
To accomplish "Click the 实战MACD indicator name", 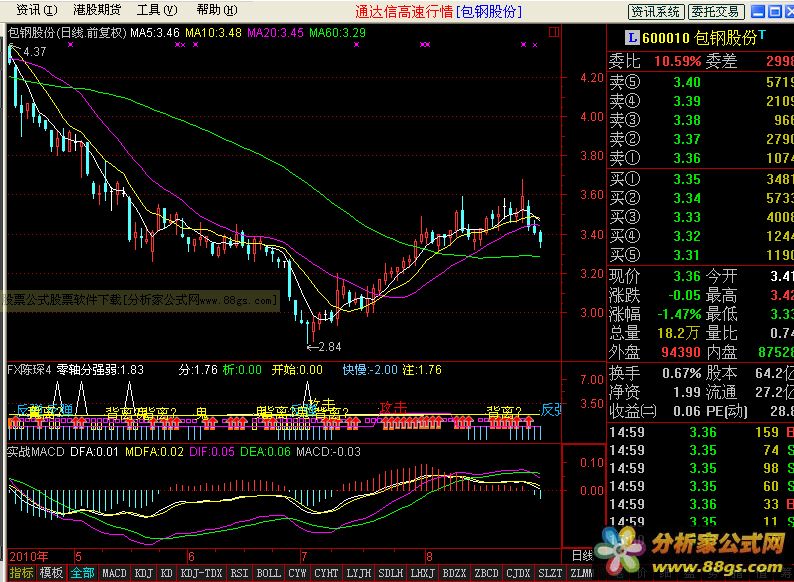I will (x=35, y=451).
